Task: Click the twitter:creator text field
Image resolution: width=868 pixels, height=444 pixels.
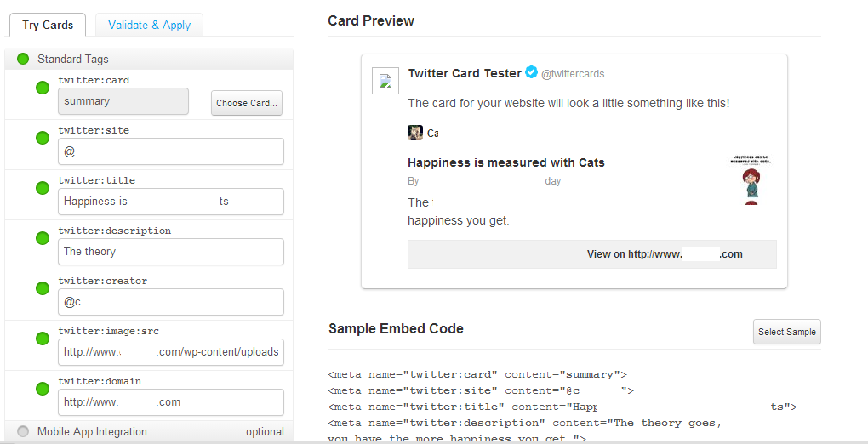Action: point(171,302)
